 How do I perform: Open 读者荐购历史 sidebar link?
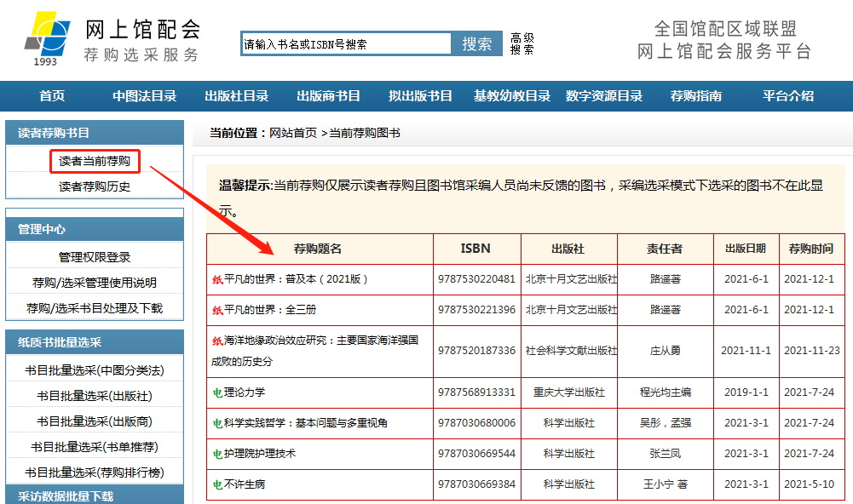tap(95, 186)
